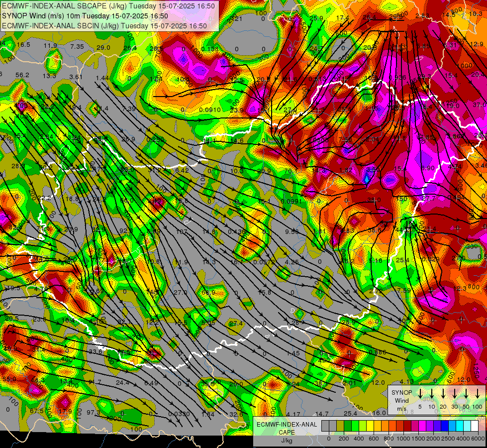Click the station value 5.05

(x=208, y=323)
